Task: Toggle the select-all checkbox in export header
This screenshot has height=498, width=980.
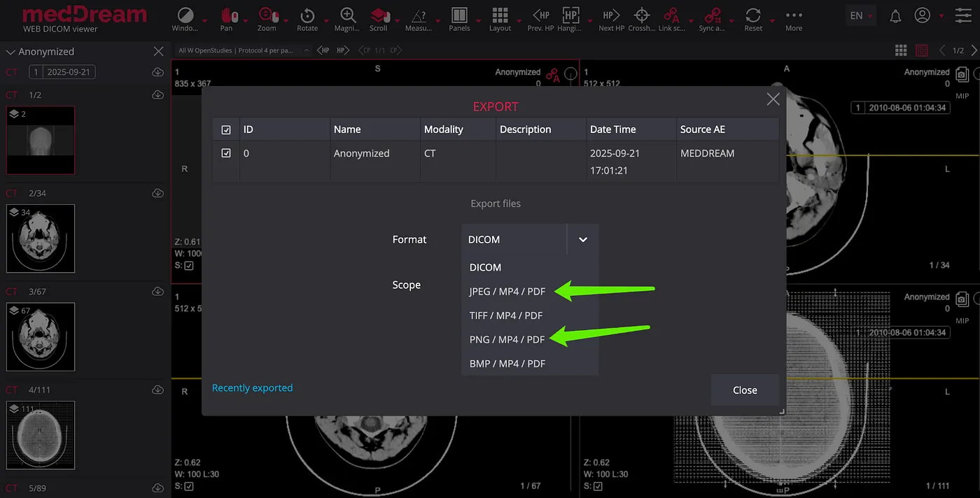Action: [226, 129]
